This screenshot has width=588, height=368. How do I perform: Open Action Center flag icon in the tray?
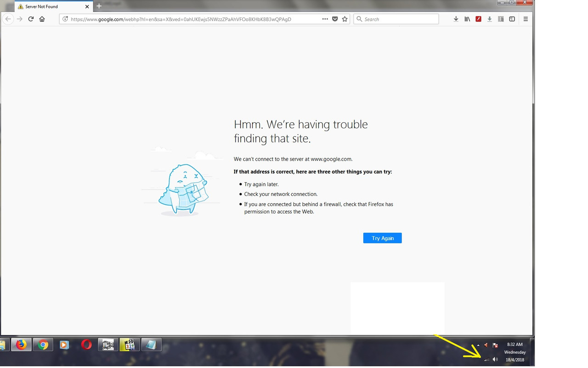pyautogui.click(x=495, y=345)
